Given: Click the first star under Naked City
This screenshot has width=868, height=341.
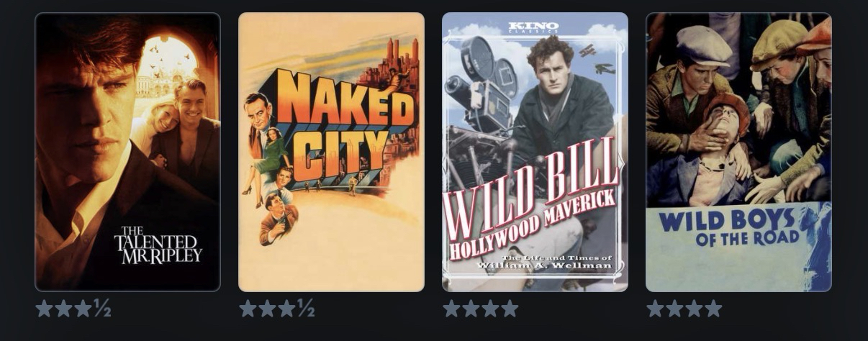Looking at the screenshot, I should point(248,309).
